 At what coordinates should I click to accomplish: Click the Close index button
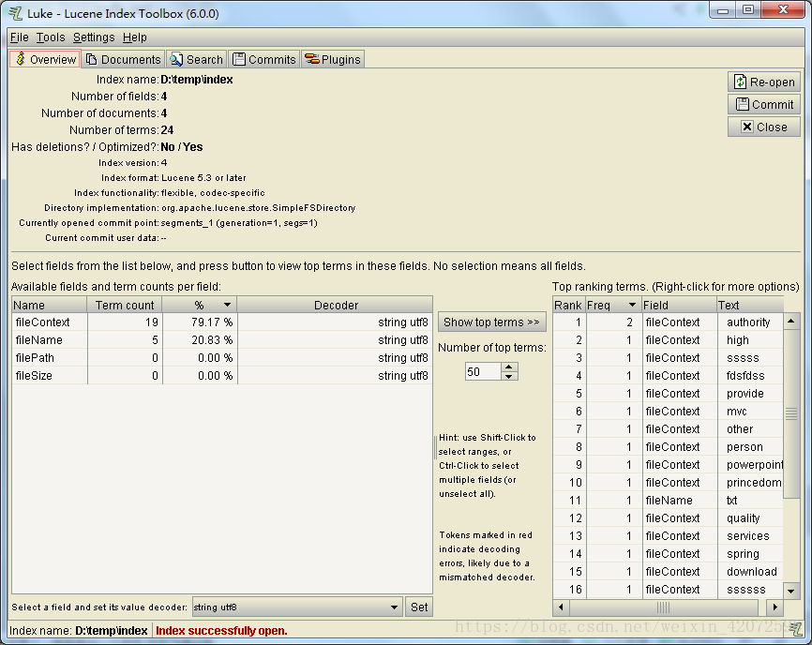(764, 127)
